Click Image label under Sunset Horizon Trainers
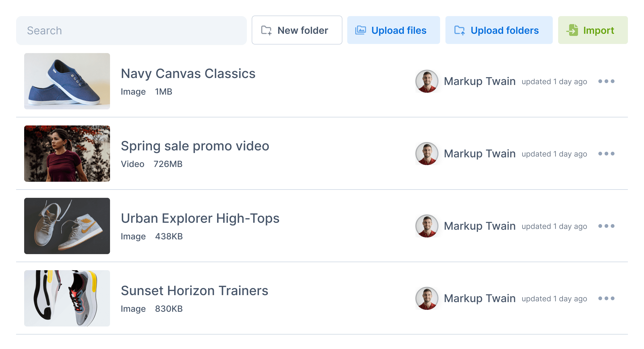 (133, 309)
